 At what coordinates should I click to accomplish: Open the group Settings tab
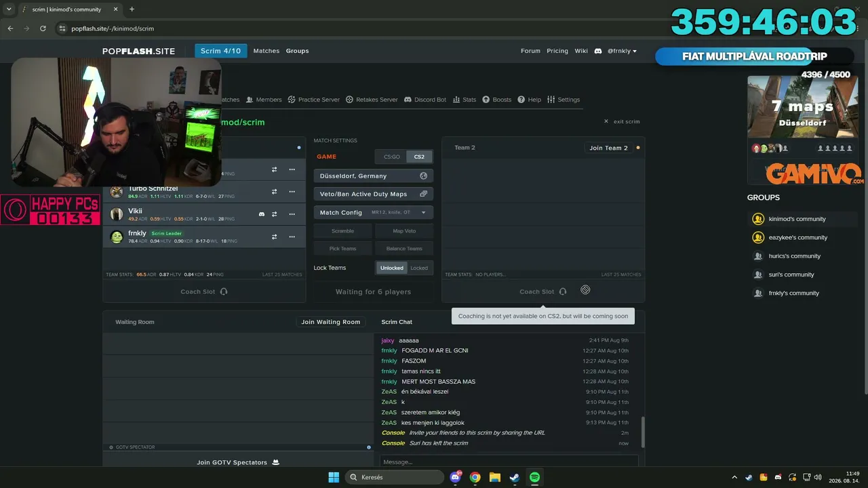click(564, 100)
